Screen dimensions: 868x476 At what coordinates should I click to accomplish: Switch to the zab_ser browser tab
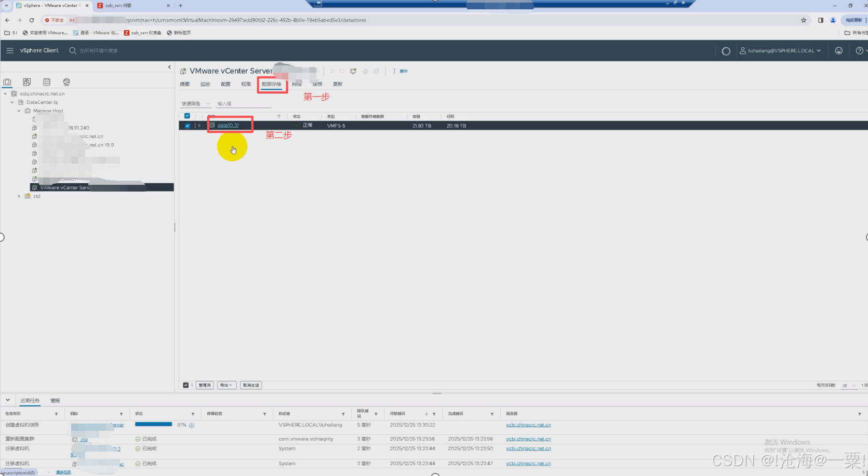tap(133, 6)
